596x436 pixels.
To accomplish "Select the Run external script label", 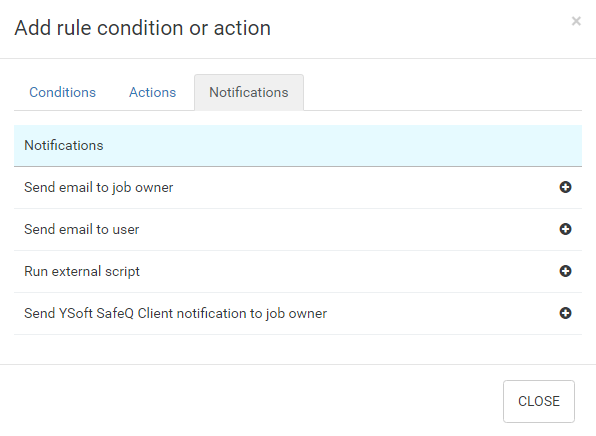I will tap(82, 271).
